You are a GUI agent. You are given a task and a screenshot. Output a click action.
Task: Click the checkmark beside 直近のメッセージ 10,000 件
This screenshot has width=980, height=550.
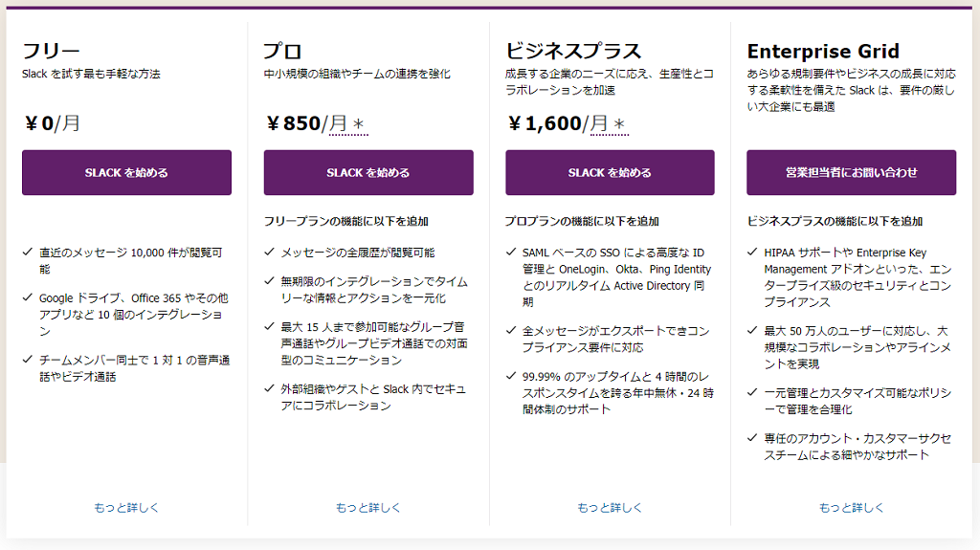pos(27,253)
